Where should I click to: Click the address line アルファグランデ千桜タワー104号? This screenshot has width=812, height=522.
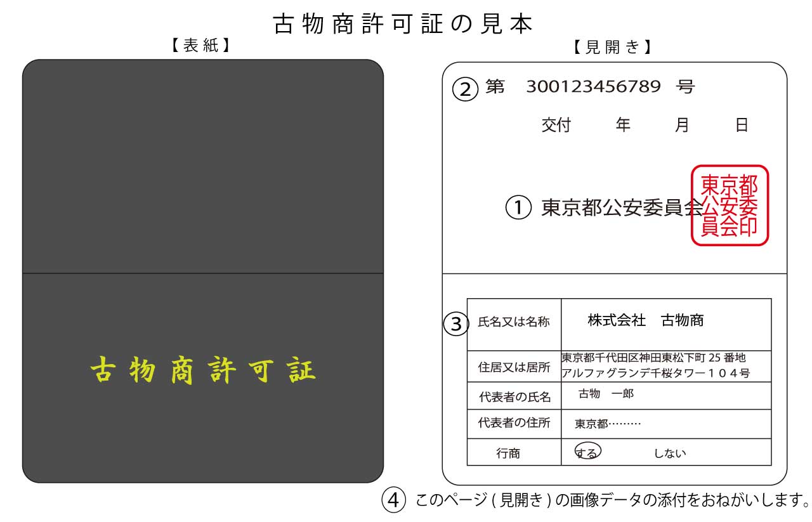pos(655,374)
